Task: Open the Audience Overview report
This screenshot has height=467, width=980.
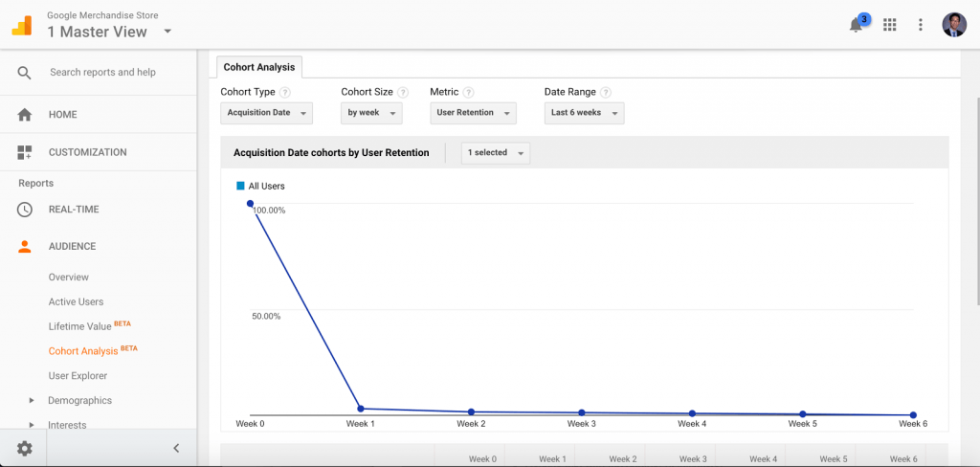Action: coord(69,277)
